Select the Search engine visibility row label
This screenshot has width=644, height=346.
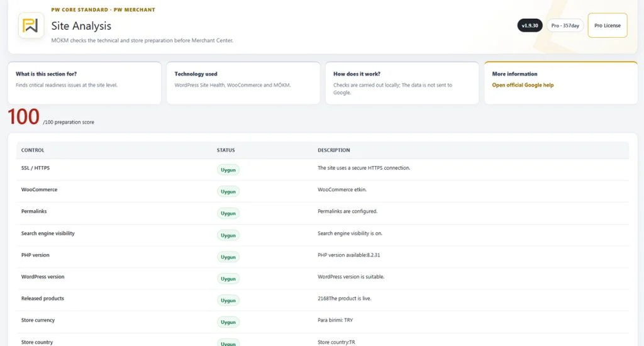[x=48, y=233]
